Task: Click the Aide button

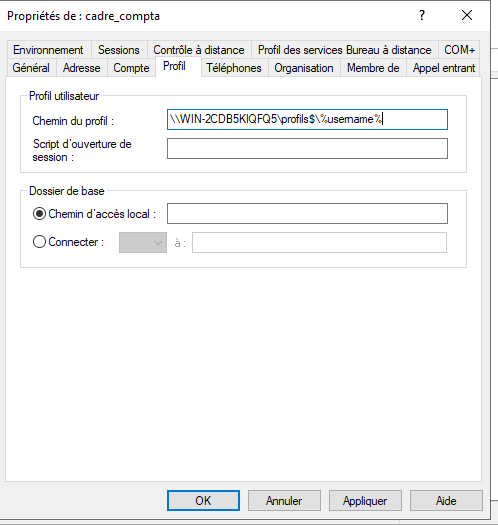Action: (x=446, y=501)
